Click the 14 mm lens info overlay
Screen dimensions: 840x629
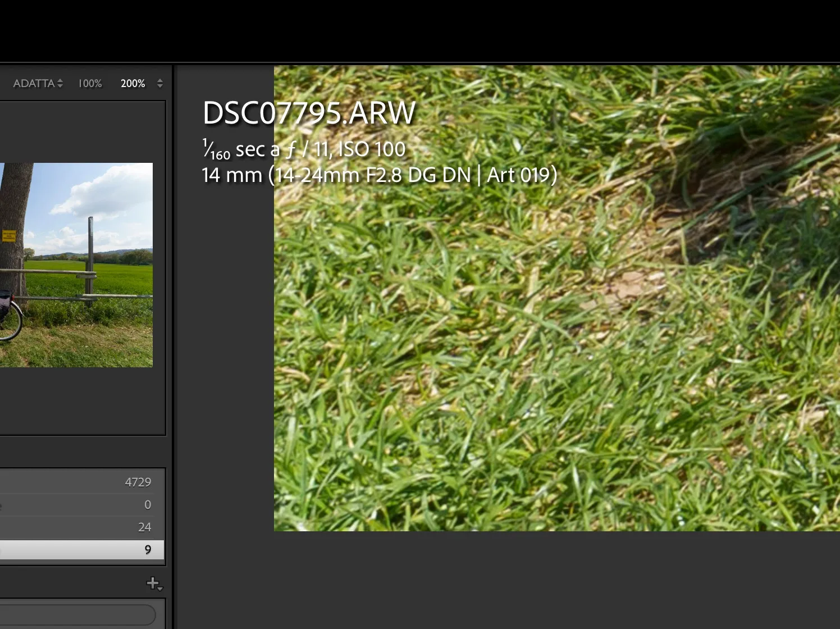pos(380,175)
